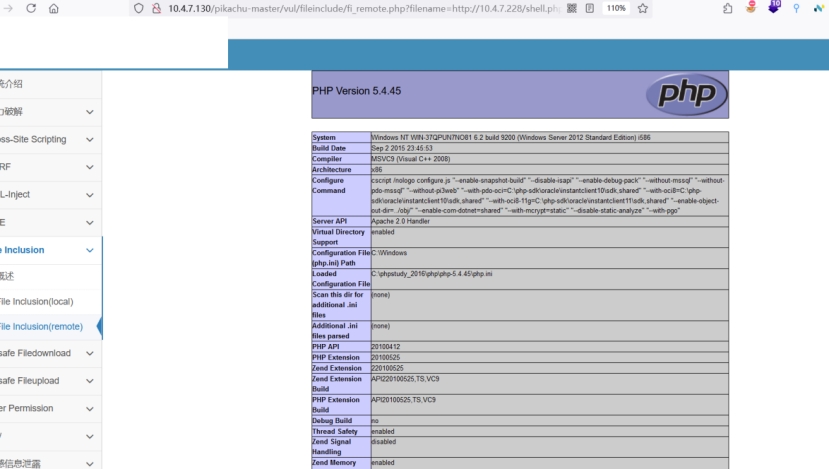Viewport: 829px width, 469px height.
Task: Click the Apache 2.0 Handler value
Action: tap(400, 221)
